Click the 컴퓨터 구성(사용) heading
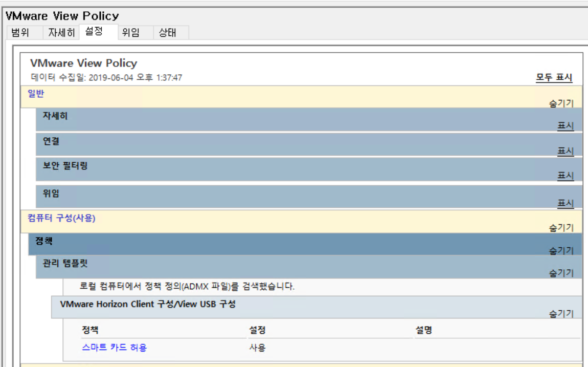The image size is (588, 367). (x=61, y=218)
